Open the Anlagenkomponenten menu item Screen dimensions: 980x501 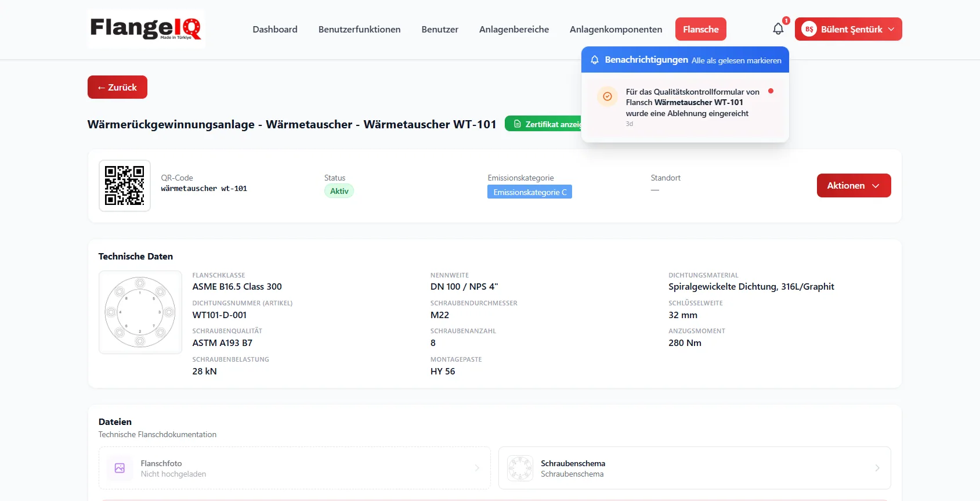616,29
